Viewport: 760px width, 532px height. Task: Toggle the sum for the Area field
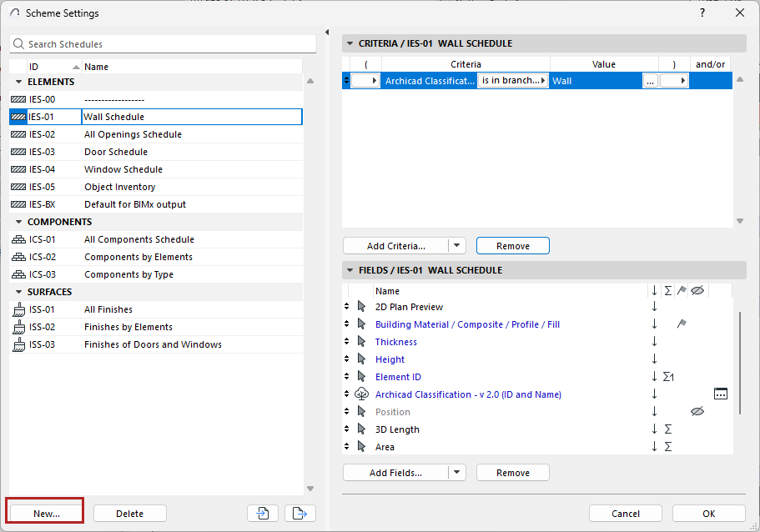coord(668,447)
